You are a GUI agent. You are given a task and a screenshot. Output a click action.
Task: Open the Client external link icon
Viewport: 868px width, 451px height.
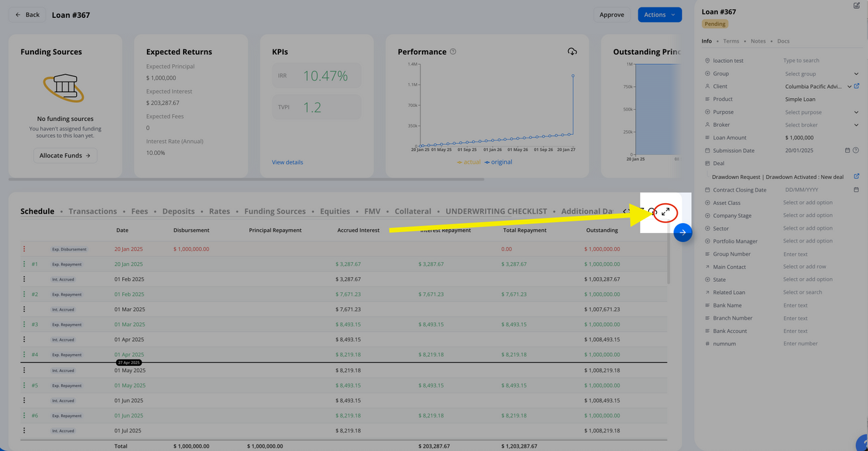click(x=857, y=86)
